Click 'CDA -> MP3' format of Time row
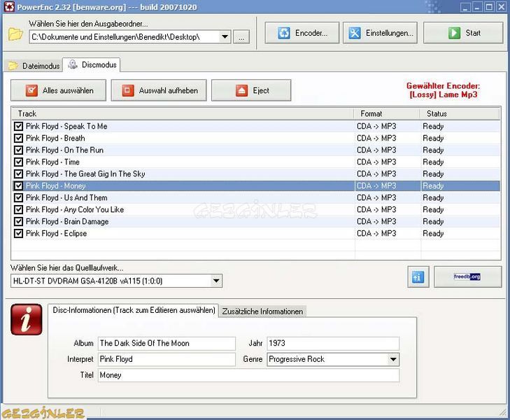The height and width of the screenshot is (420, 510). click(x=376, y=162)
